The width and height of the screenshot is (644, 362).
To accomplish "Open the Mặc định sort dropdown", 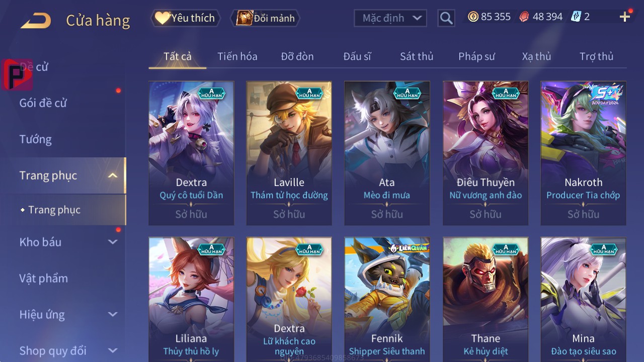I will pos(390,18).
